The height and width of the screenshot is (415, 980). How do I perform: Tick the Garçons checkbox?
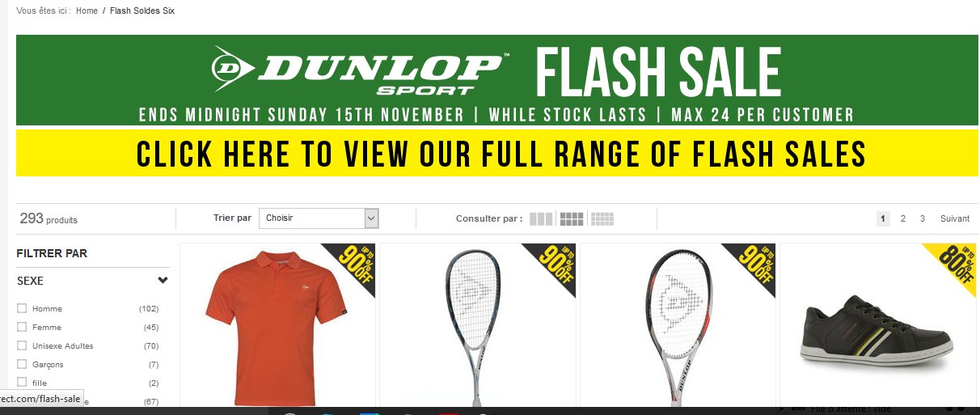pyautogui.click(x=22, y=364)
